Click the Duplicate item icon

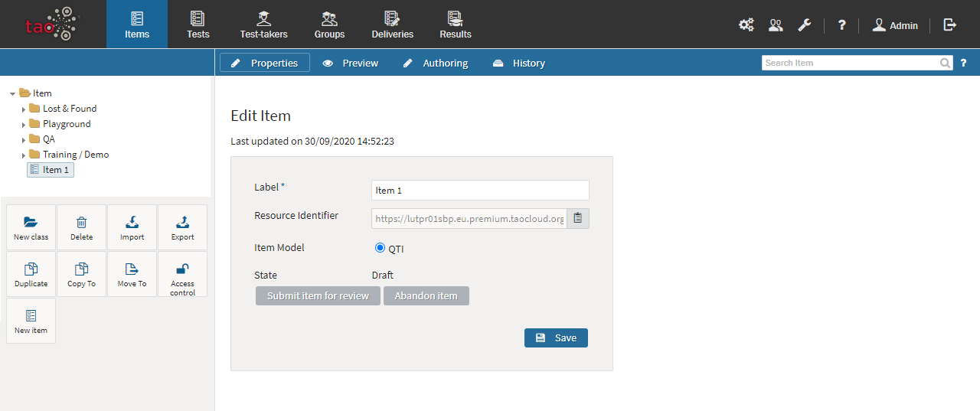click(x=31, y=269)
